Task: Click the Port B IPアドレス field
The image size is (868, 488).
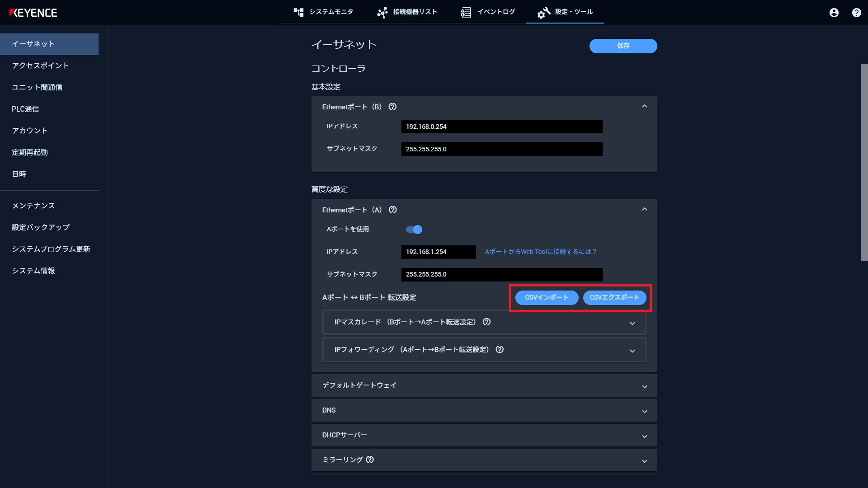Action: [x=502, y=127]
